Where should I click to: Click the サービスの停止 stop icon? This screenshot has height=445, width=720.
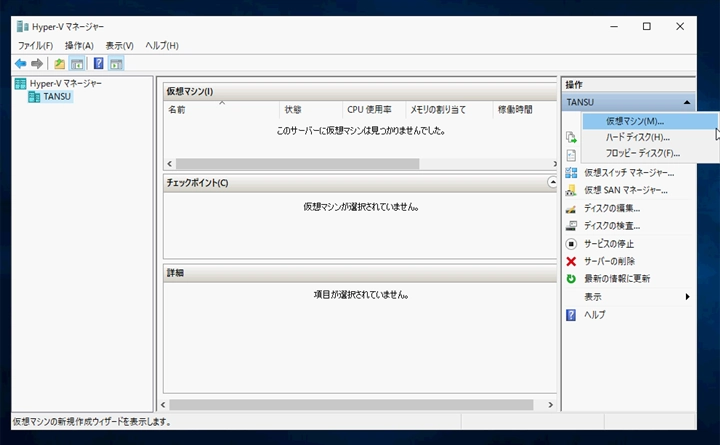pos(571,243)
